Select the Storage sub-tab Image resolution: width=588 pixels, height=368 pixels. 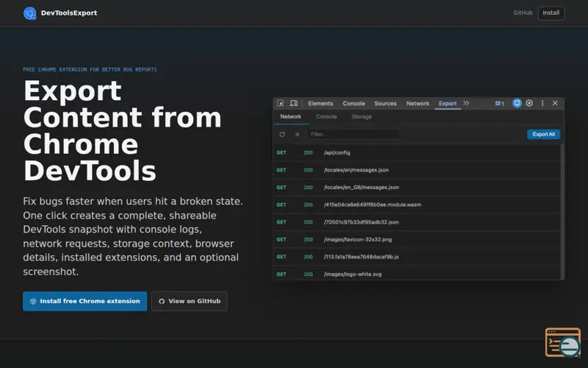(362, 117)
